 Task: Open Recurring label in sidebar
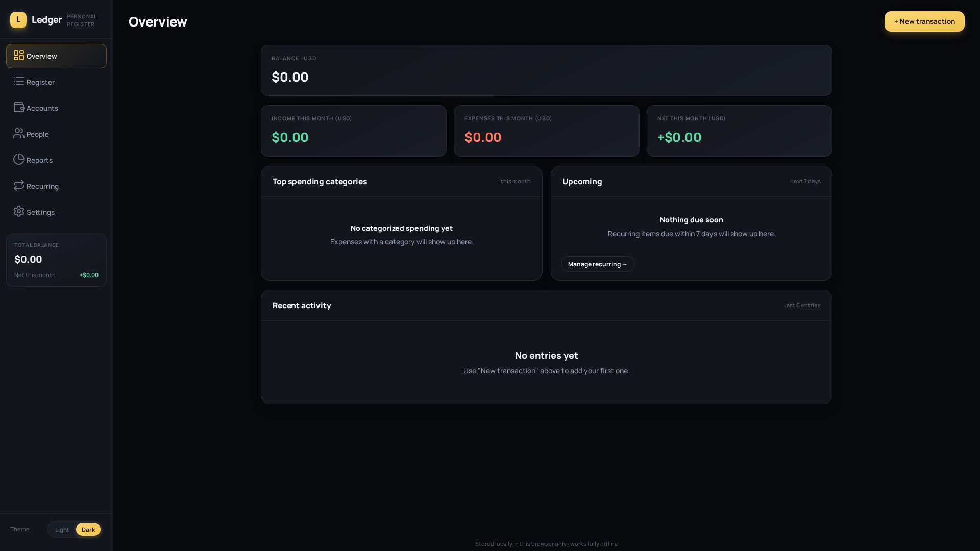pyautogui.click(x=42, y=186)
